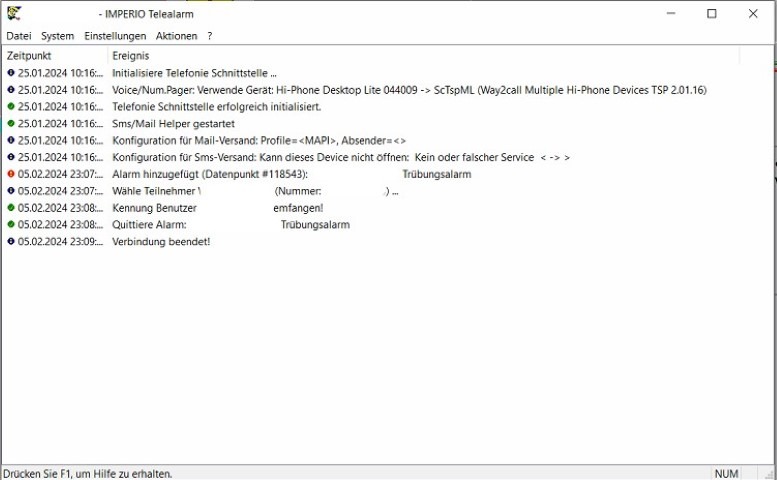Click green icon of 'Quittiere Alarm' row
Viewport: 777px width, 480px height.
tap(11, 225)
